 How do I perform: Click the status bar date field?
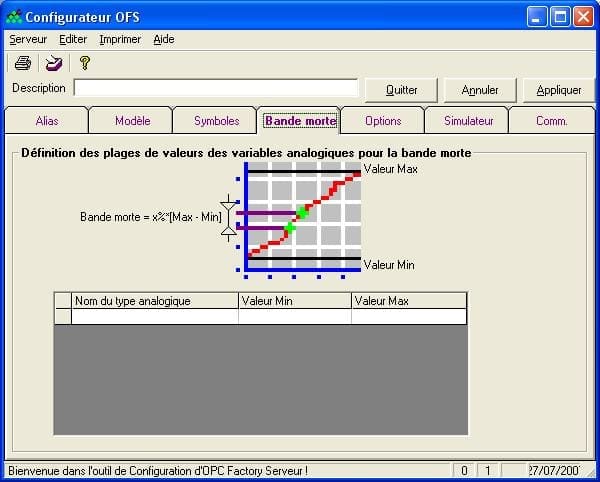click(x=554, y=471)
